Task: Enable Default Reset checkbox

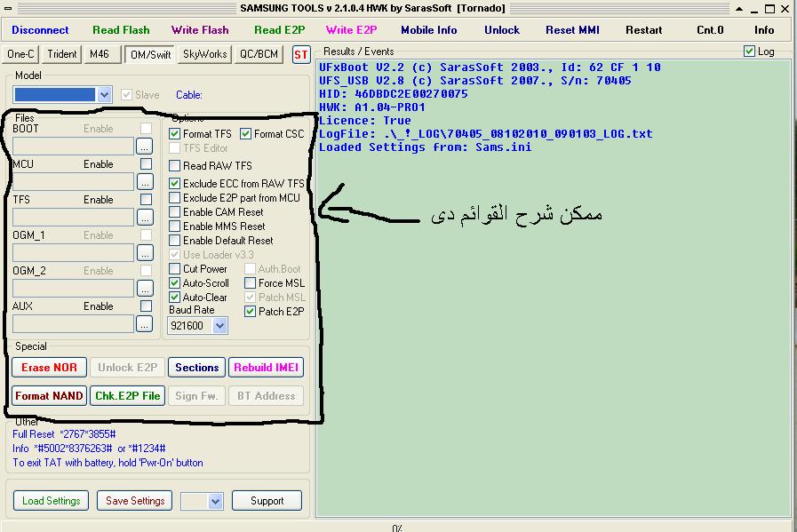Action: tap(174, 241)
